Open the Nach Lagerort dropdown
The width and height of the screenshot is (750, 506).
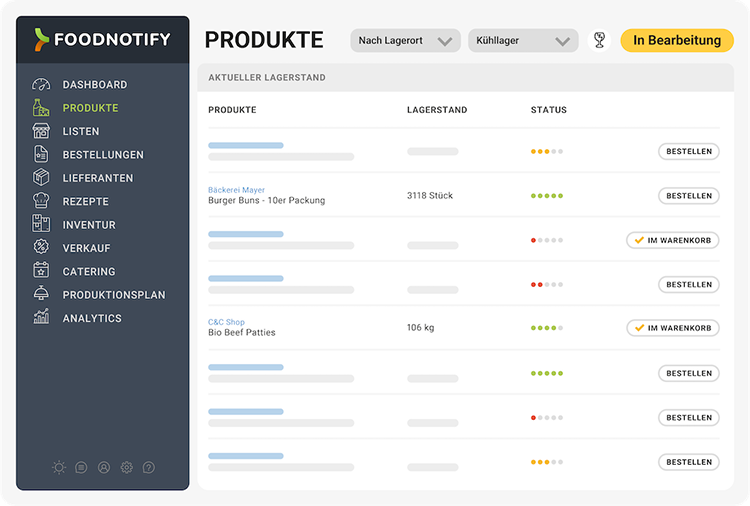pyautogui.click(x=405, y=41)
